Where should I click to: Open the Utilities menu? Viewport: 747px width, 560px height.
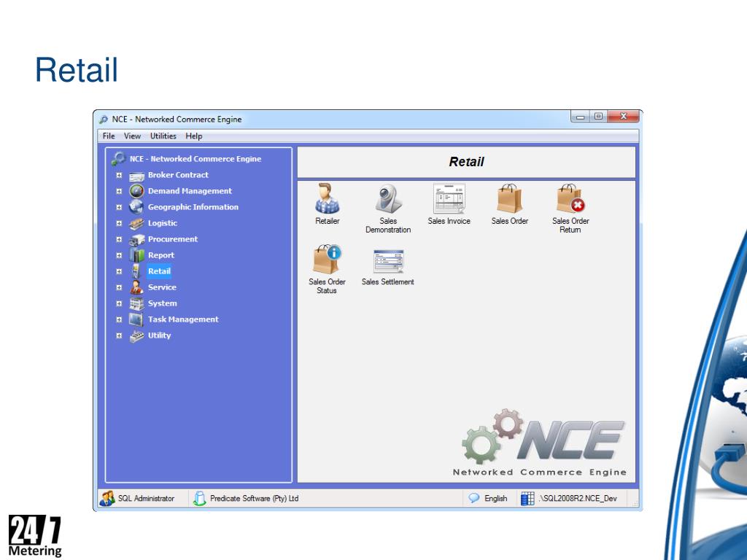[163, 136]
